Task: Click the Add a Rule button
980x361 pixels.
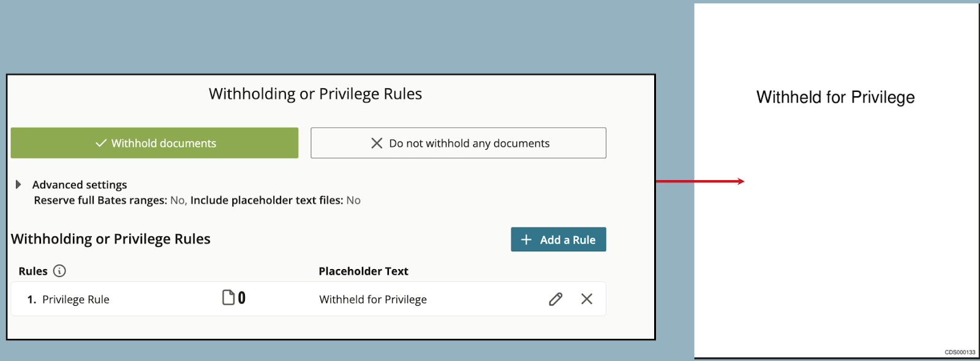Action: click(557, 239)
